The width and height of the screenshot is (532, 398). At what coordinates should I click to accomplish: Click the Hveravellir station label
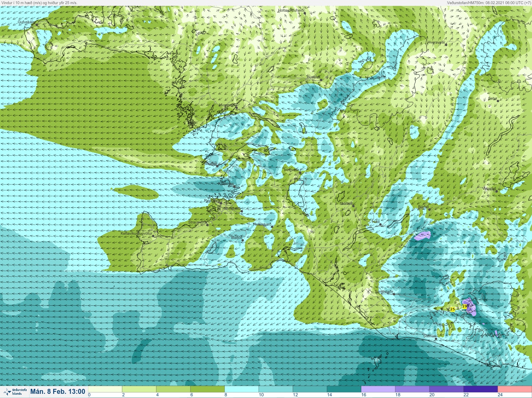[436, 42]
